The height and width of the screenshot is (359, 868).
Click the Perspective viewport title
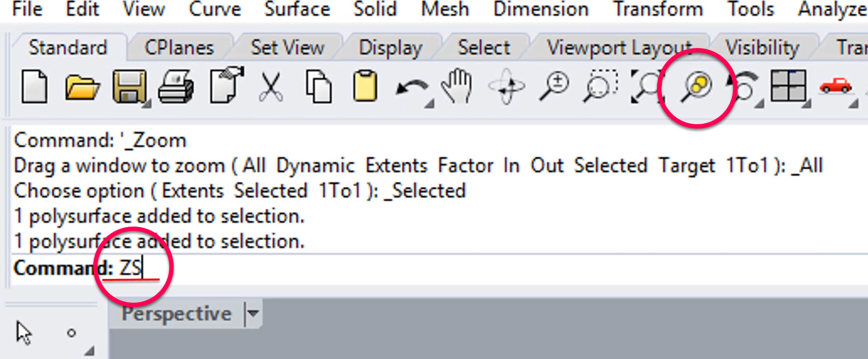(x=177, y=313)
